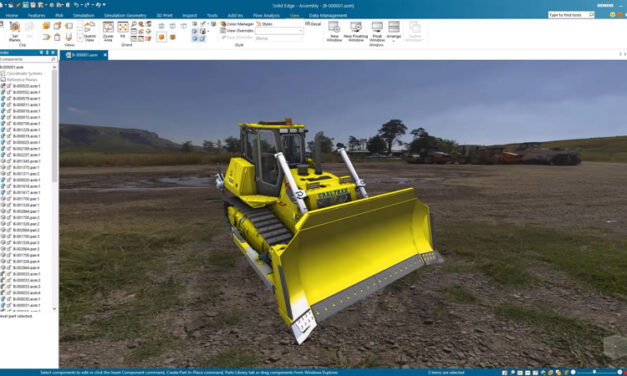Pin the PathFinder panel
This screenshot has width=627, height=376.
coord(47,52)
